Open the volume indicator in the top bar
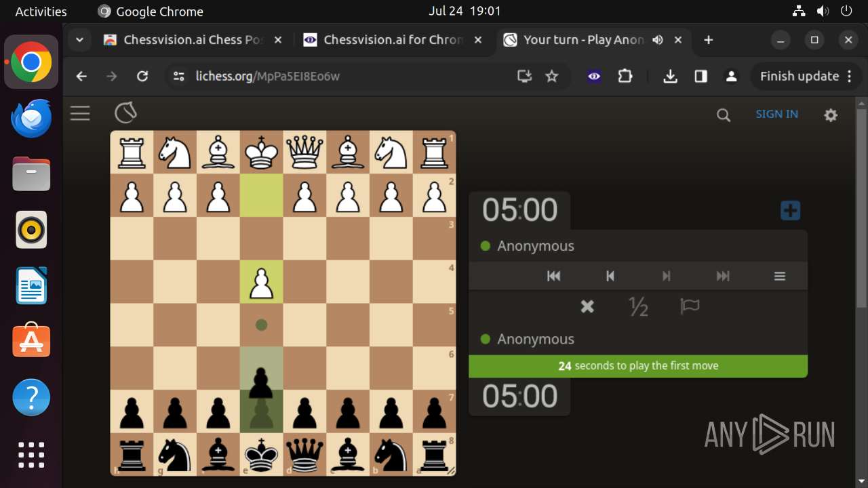This screenshot has height=488, width=868. (x=823, y=11)
